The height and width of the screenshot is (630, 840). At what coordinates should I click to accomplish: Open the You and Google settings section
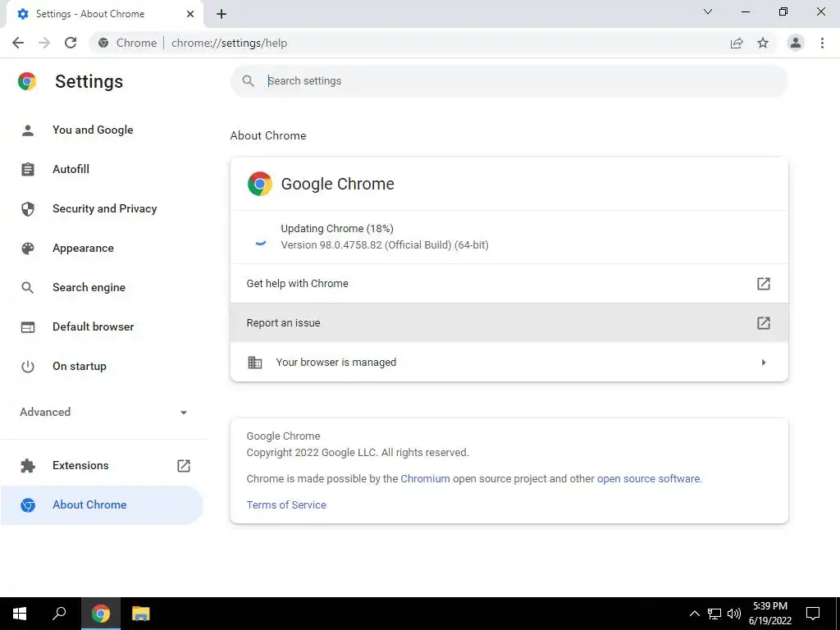pyautogui.click(x=93, y=130)
